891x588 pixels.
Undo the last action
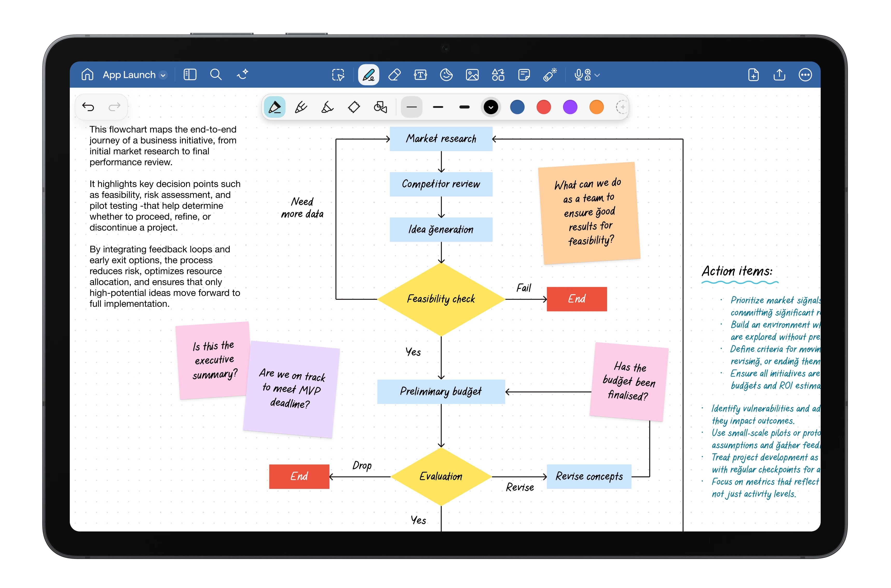(88, 107)
